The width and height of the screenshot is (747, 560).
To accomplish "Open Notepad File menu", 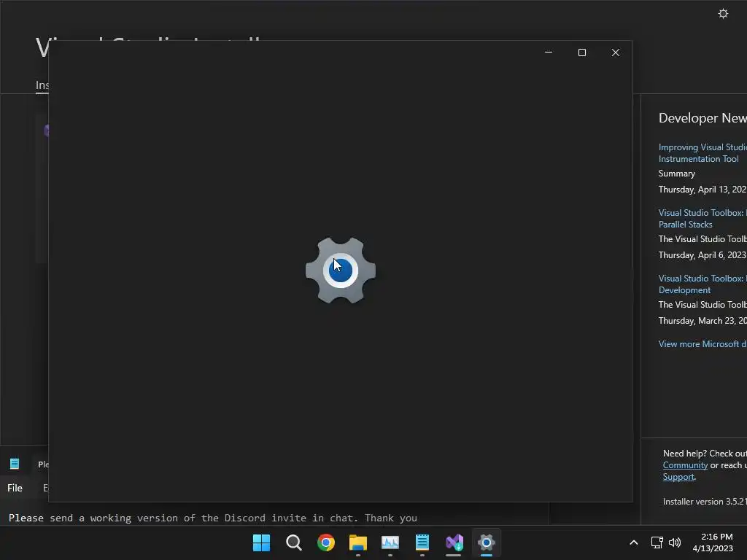I will pos(15,488).
